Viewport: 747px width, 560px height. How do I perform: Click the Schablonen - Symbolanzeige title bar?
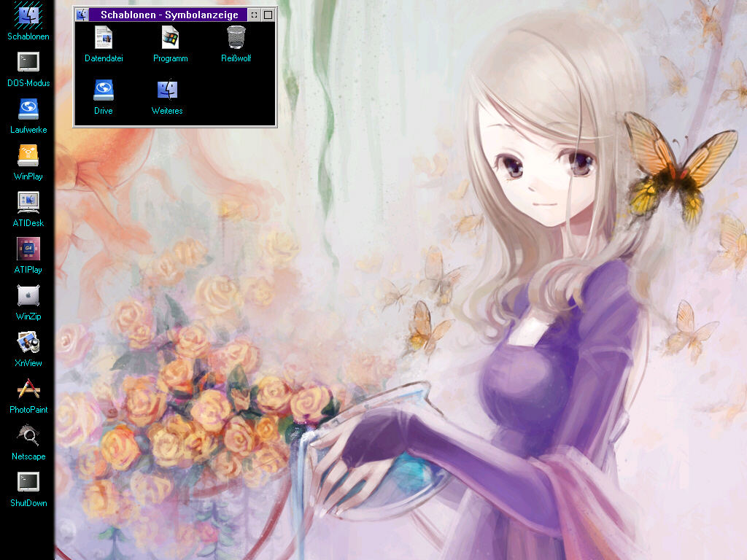click(169, 15)
